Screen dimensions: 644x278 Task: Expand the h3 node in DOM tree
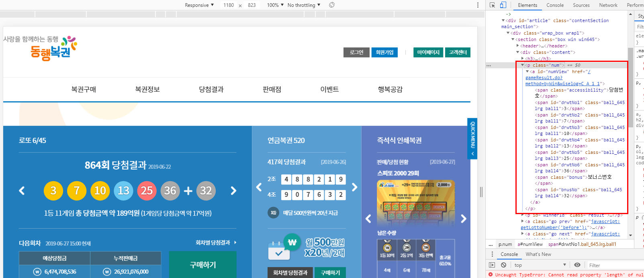tap(522, 59)
